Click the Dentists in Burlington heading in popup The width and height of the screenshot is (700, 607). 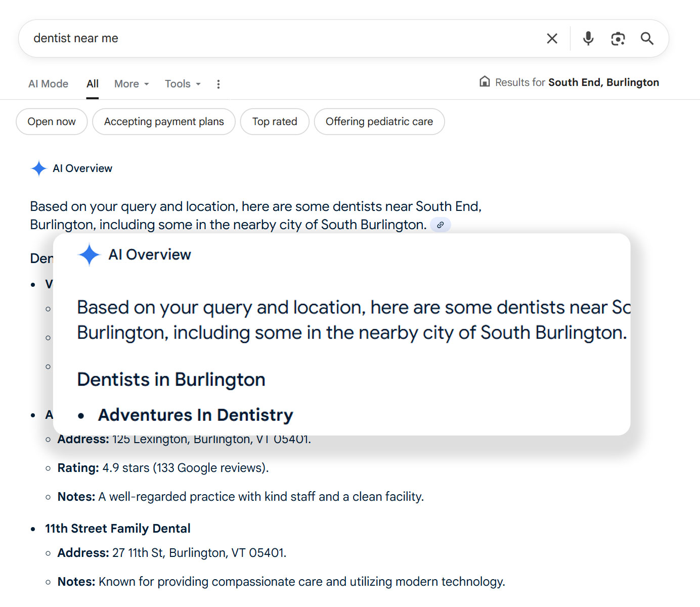pyautogui.click(x=171, y=379)
